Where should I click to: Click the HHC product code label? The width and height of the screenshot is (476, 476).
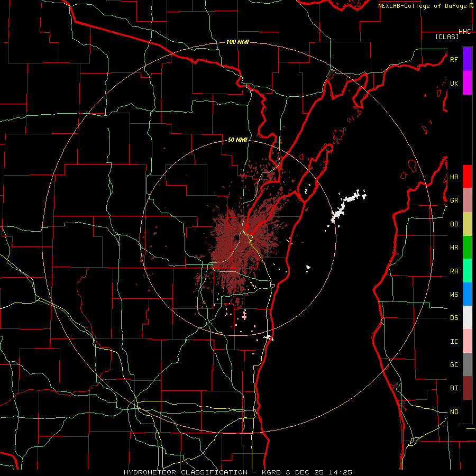(x=465, y=32)
